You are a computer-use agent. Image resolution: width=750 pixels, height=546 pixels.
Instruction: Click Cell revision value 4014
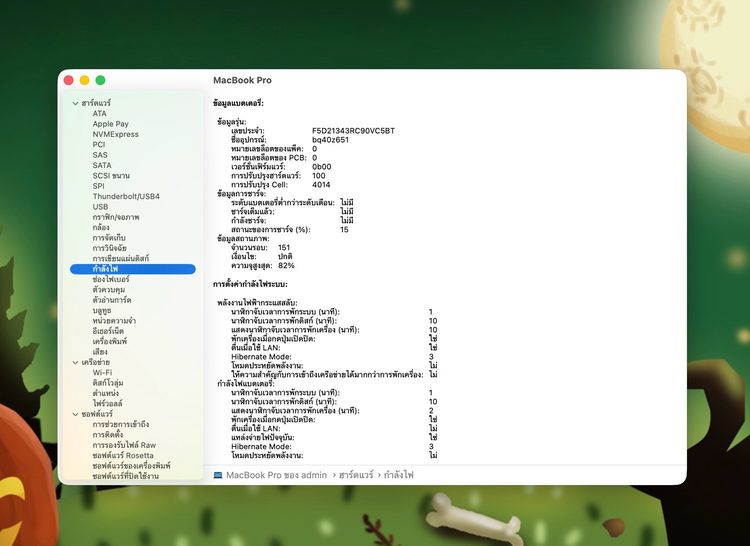pyautogui.click(x=321, y=185)
